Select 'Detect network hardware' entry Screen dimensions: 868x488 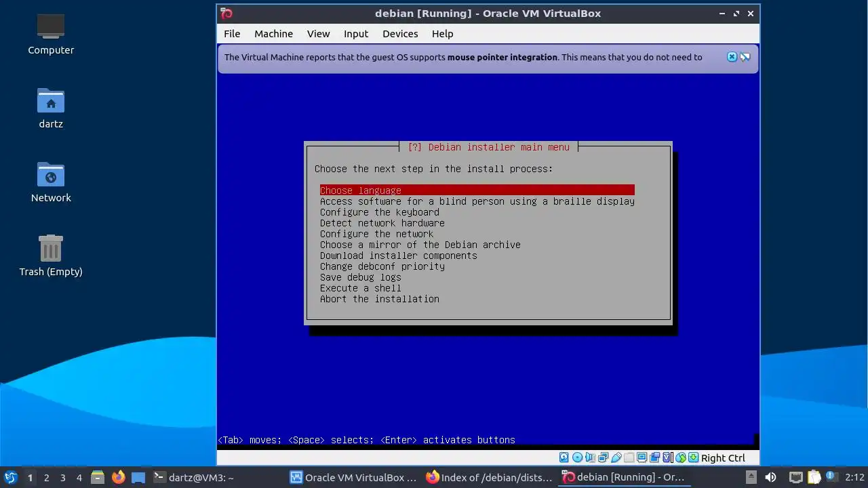point(382,223)
